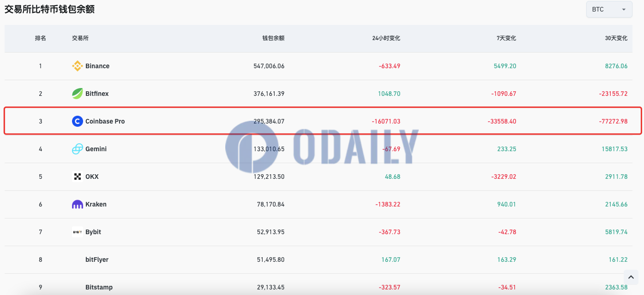The image size is (644, 295).
Task: Click OKX 7-day change -3229.02
Action: click(504, 177)
